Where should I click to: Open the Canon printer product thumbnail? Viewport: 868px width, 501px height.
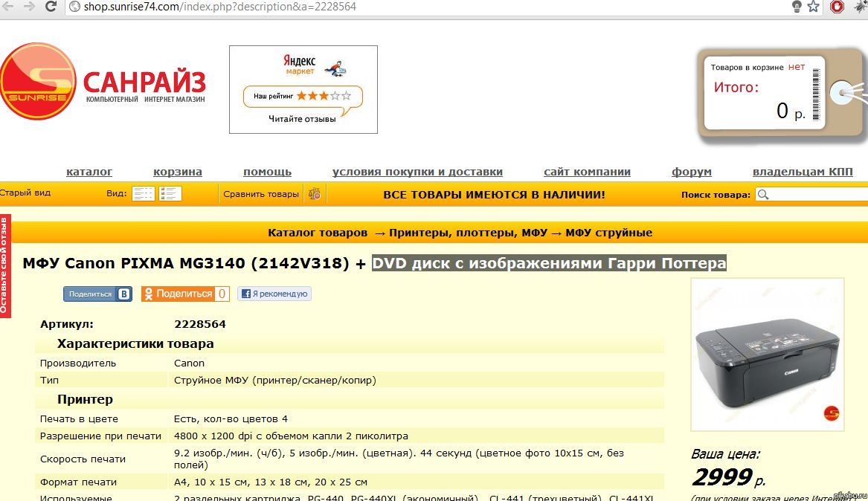coord(768,355)
